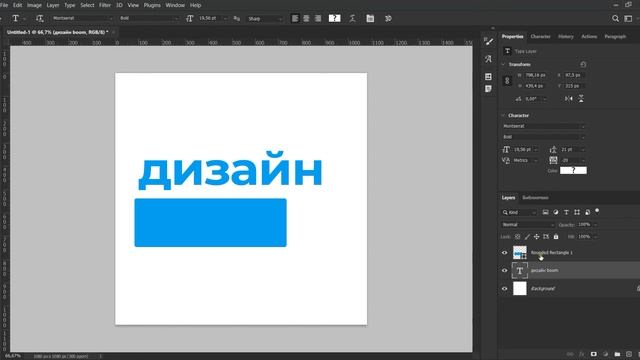The height and width of the screenshot is (360, 640).
Task: Click the leading value field 21 pt
Action: [572, 150]
